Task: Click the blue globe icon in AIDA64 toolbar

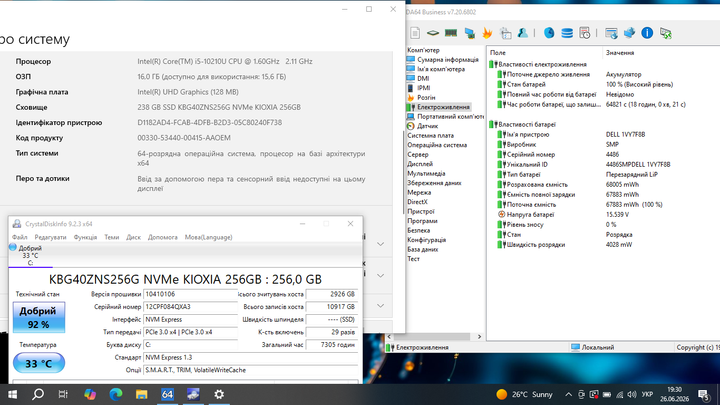Action: pos(549,33)
